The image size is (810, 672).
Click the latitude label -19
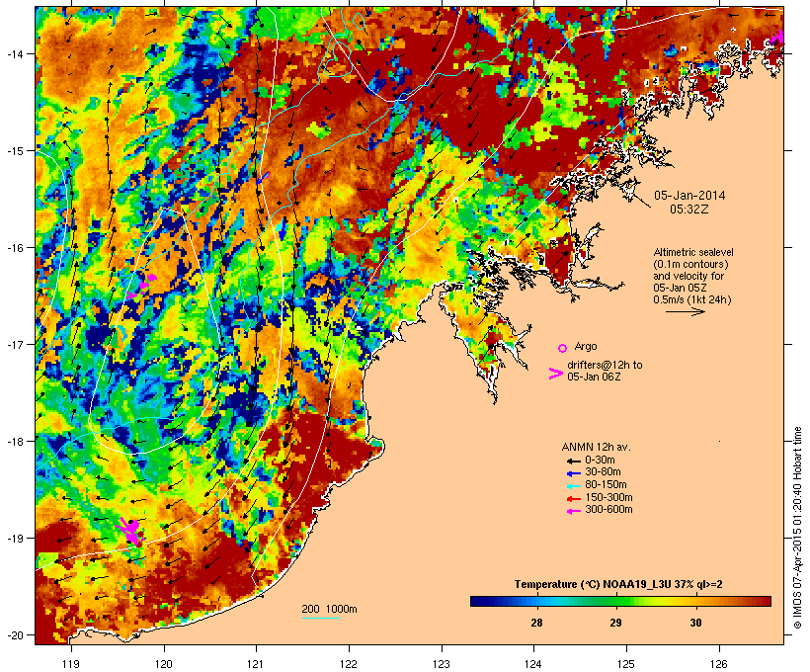(x=15, y=539)
